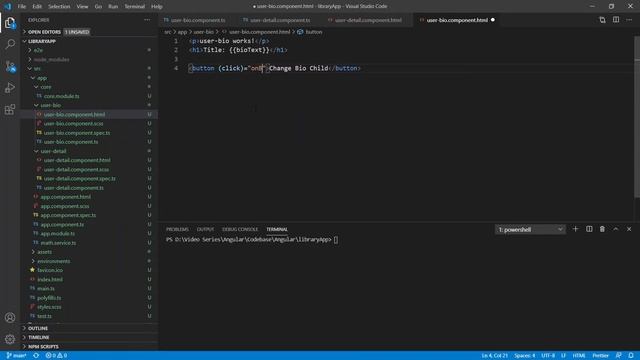Change encoding via UTF-8 indicator
This screenshot has width=640, height=360.
[548, 356]
